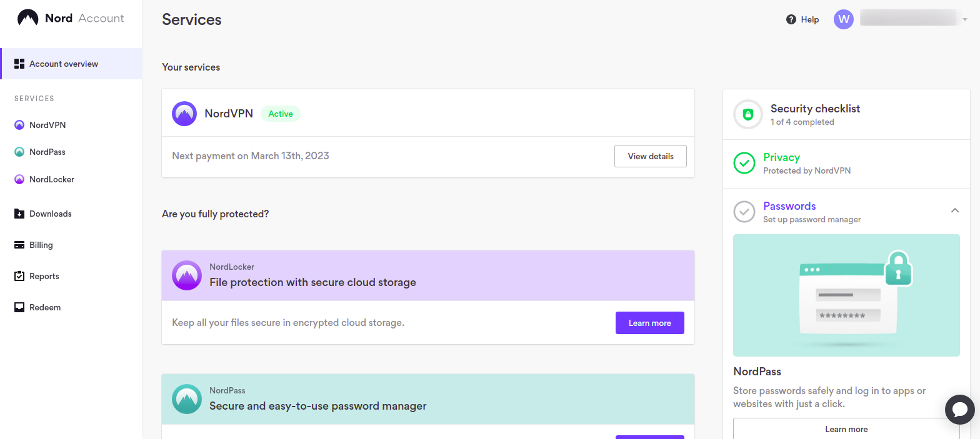This screenshot has width=980, height=439.
Task: Open the chat support bubble
Action: (x=960, y=410)
